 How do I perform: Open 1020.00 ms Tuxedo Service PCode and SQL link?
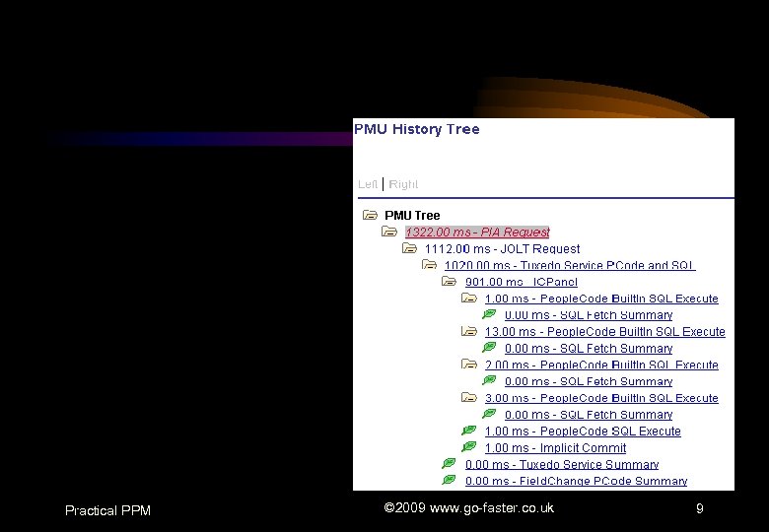click(570, 266)
